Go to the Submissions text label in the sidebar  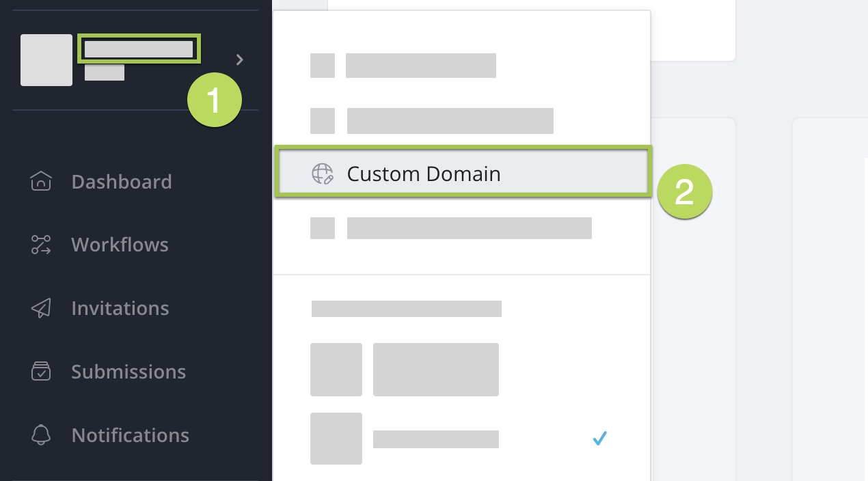pyautogui.click(x=128, y=372)
